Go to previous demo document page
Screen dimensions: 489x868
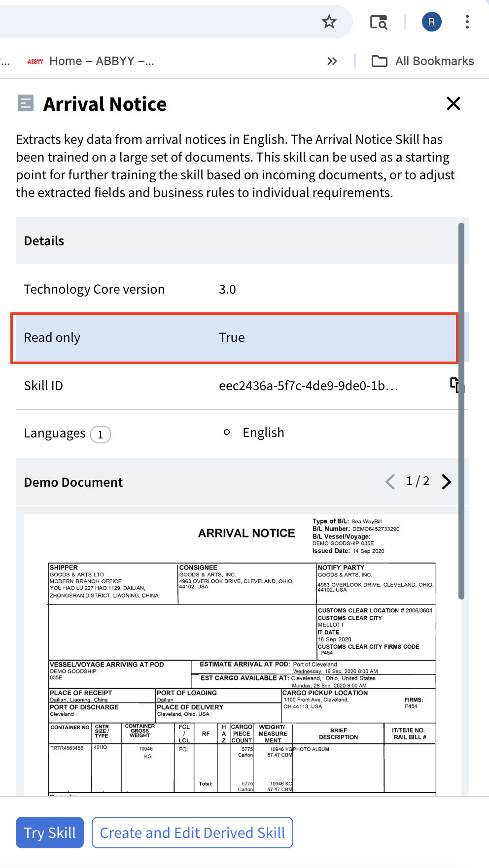point(390,481)
